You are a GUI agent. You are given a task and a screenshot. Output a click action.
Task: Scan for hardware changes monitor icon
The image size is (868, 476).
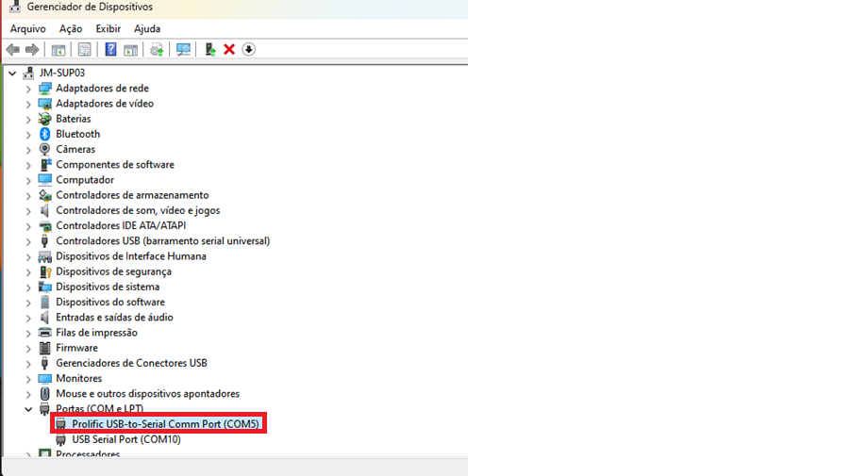183,50
